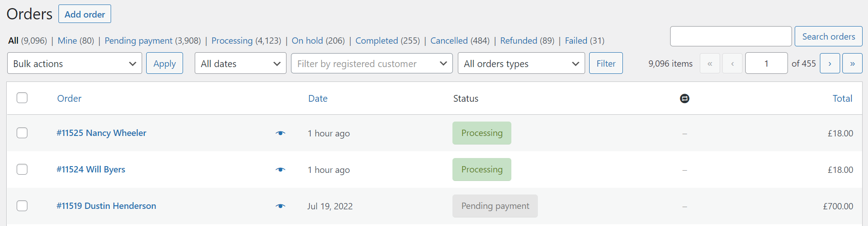The image size is (868, 226).
Task: Open the All orders types dropdown
Action: coord(521,63)
